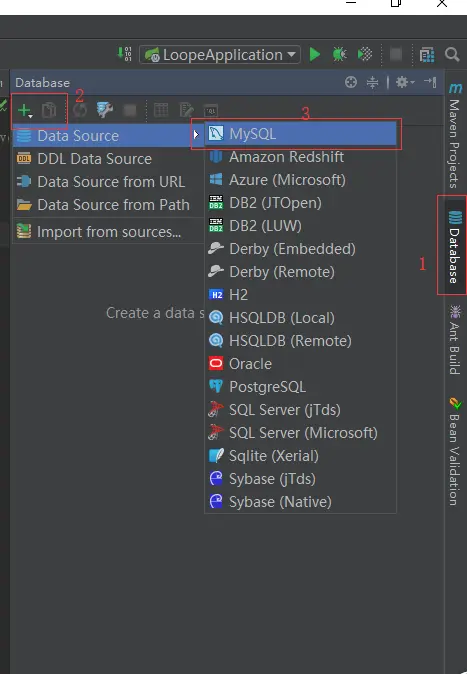The width and height of the screenshot is (467, 674).
Task: Expand Data Source submenu arrow
Action: pyautogui.click(x=196, y=135)
